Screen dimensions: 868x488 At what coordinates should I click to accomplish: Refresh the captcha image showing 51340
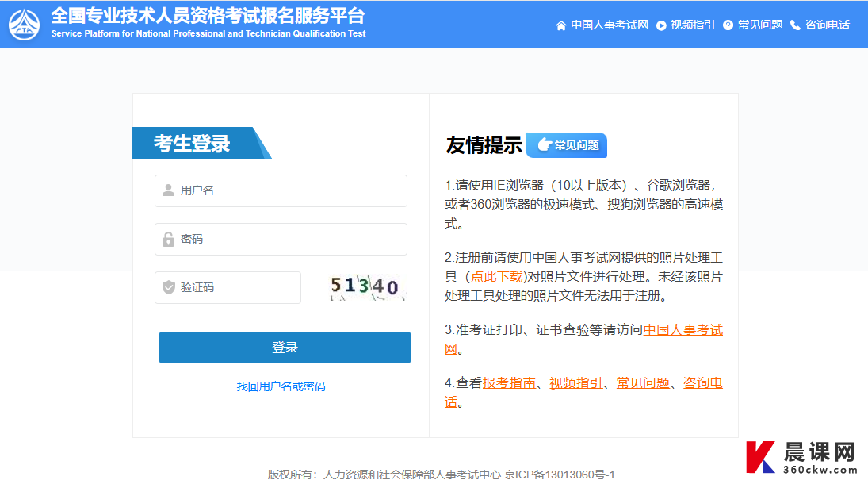click(368, 287)
